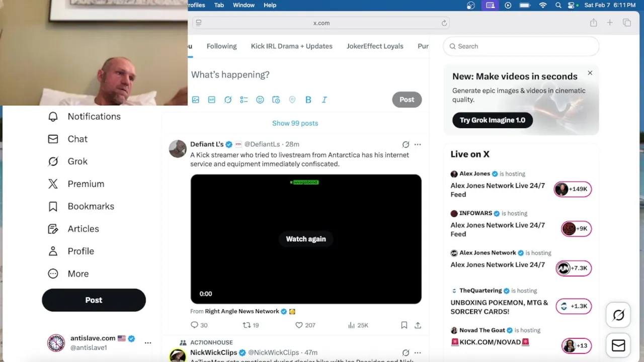The image size is (644, 362).
Task: Click black Post button in sidebar
Action: coord(94,300)
